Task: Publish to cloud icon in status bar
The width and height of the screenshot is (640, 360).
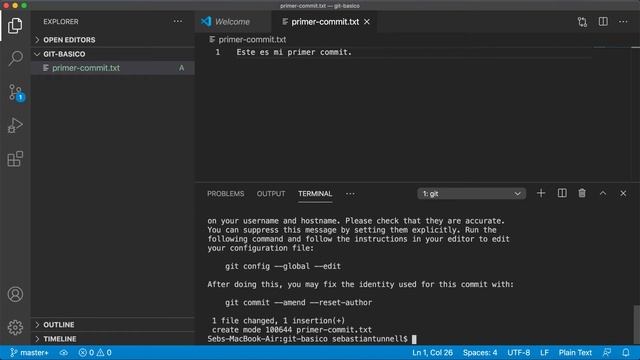Action: (64, 353)
